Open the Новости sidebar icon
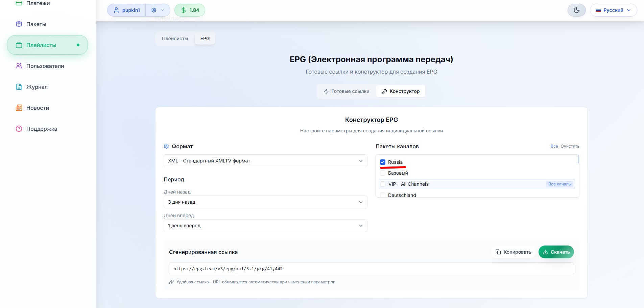This screenshot has height=308, width=644. pyautogui.click(x=19, y=108)
